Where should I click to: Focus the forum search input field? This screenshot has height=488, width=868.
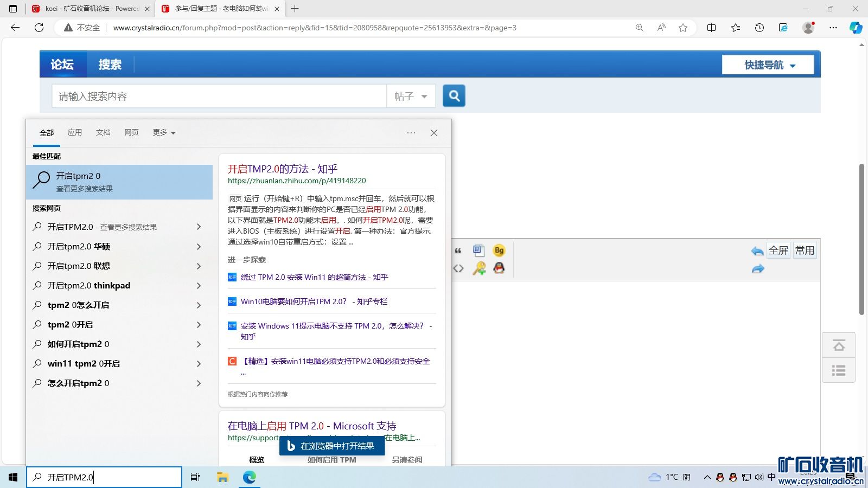219,96
